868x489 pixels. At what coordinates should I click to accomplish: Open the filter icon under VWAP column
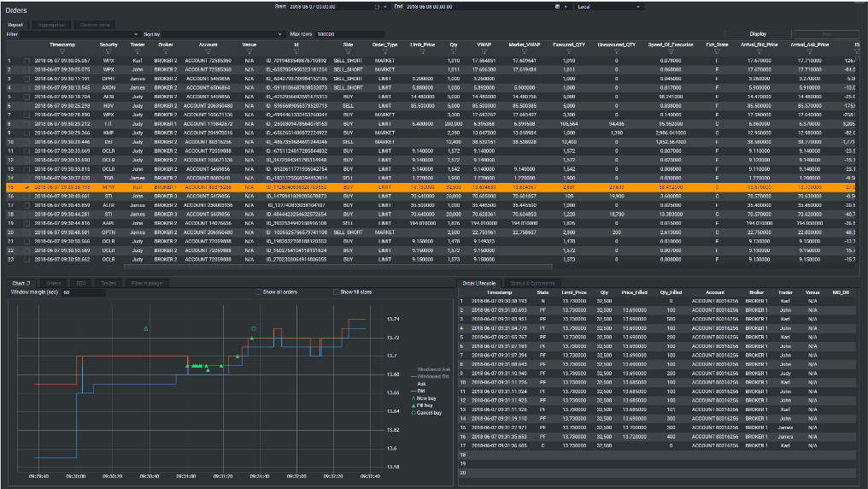click(x=484, y=51)
